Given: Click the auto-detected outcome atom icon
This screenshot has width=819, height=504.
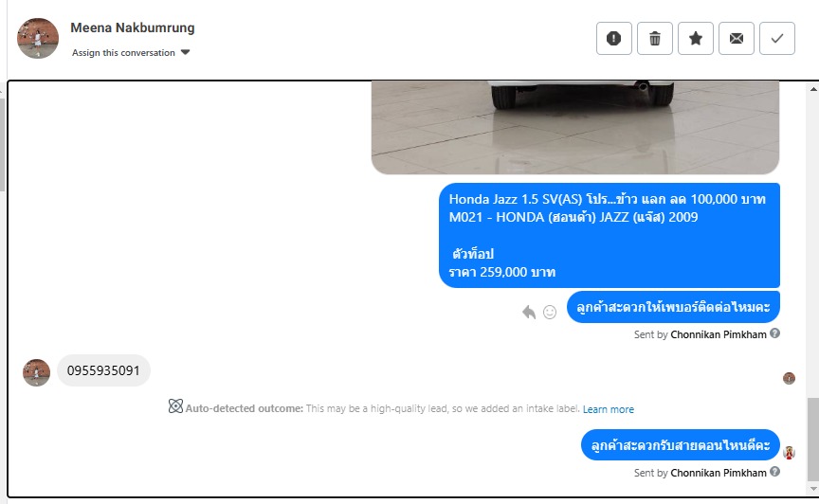Looking at the screenshot, I should [175, 405].
